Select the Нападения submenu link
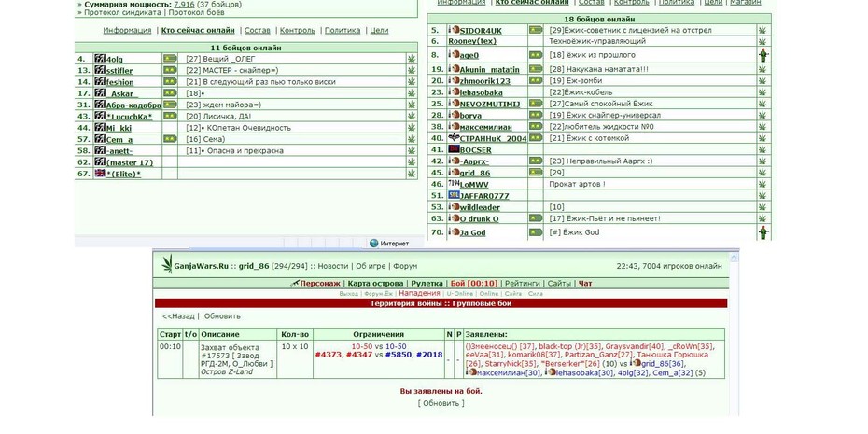This screenshot has height=434, width=868. coord(419,293)
